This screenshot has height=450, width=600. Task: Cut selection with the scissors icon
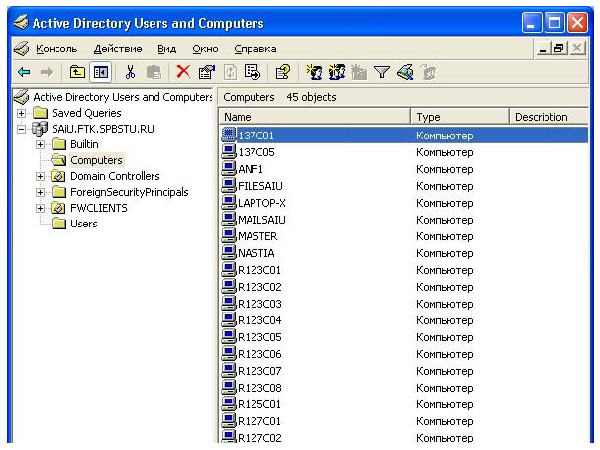pyautogui.click(x=130, y=72)
